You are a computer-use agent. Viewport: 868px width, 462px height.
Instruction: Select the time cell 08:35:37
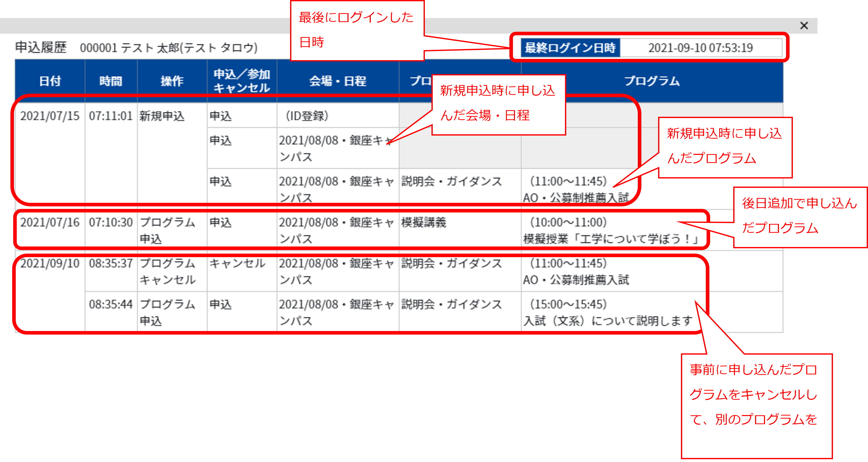point(111,271)
